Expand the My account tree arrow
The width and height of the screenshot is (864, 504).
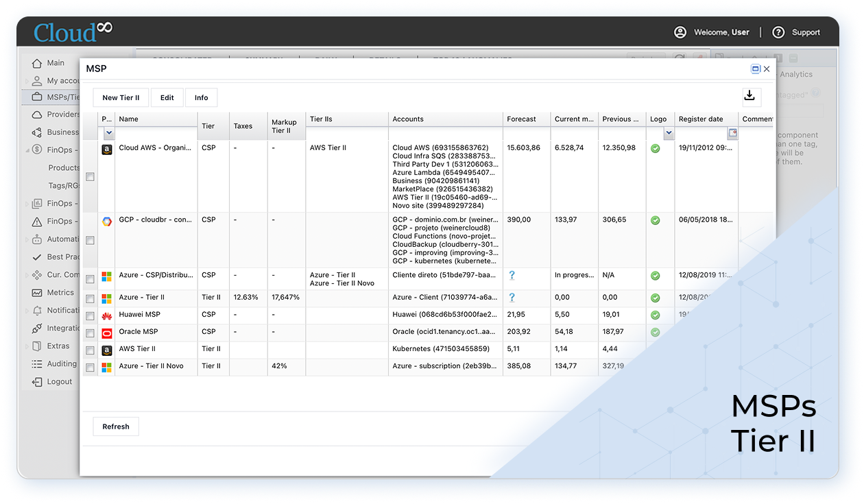click(27, 81)
